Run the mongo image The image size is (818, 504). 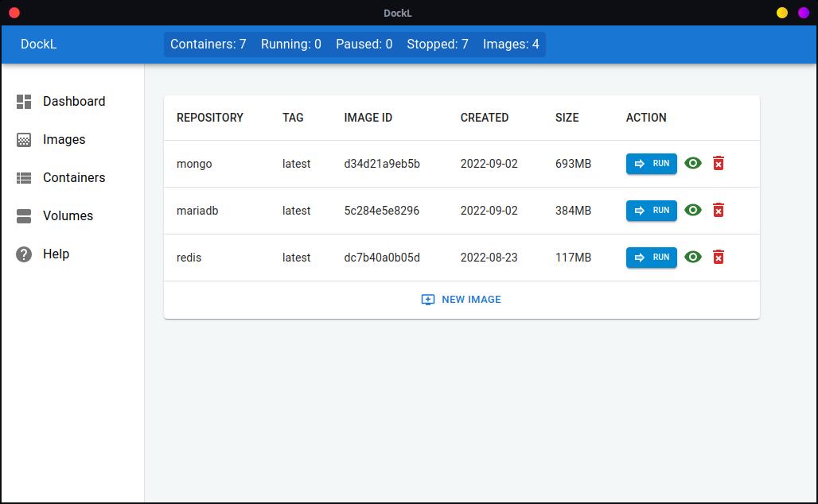(652, 164)
